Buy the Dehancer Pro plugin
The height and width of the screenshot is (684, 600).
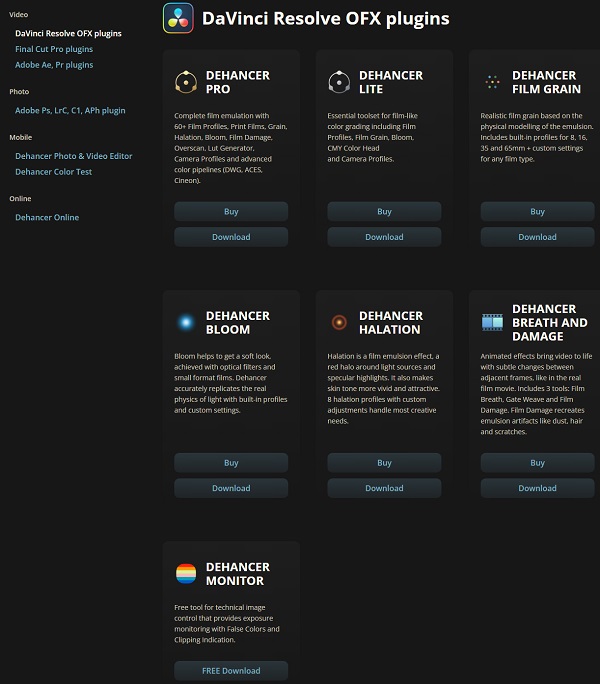[231, 211]
